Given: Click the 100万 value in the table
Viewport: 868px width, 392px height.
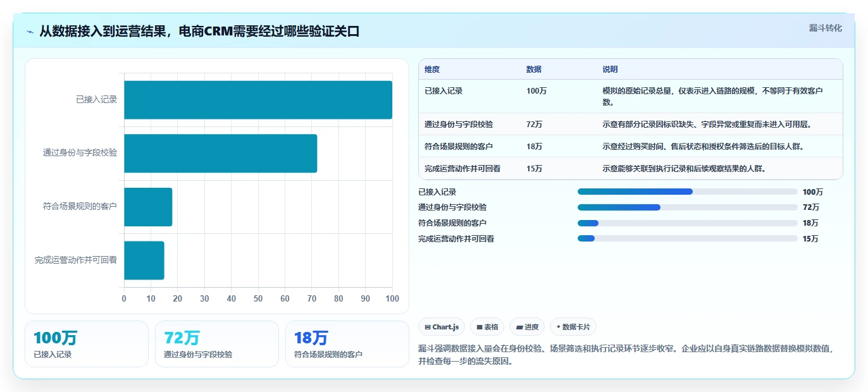Looking at the screenshot, I should tap(536, 90).
